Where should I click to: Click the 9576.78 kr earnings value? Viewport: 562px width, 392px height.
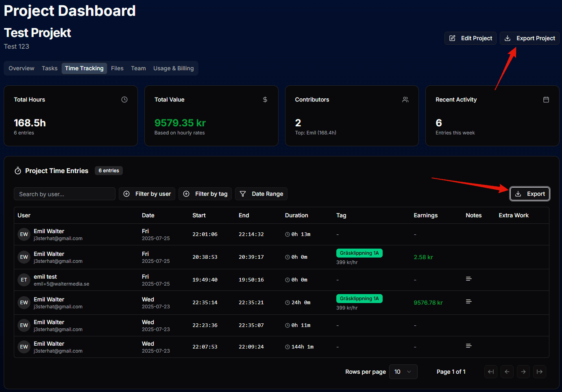428,303
